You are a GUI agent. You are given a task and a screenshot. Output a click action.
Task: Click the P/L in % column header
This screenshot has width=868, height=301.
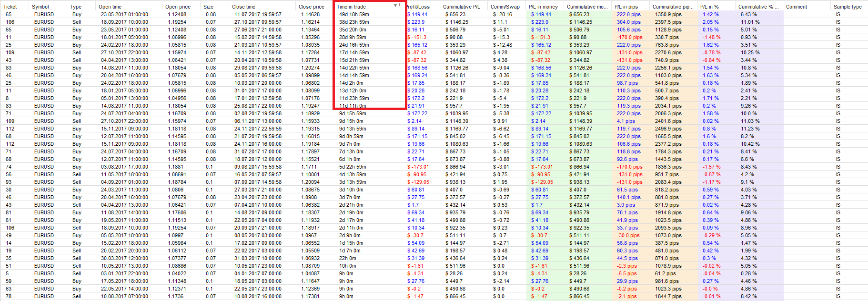click(709, 7)
